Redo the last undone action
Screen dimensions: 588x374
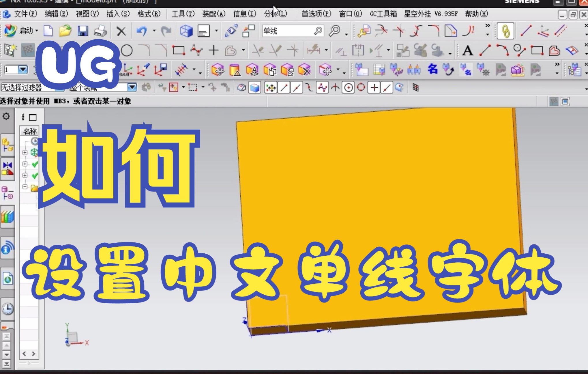tap(166, 31)
